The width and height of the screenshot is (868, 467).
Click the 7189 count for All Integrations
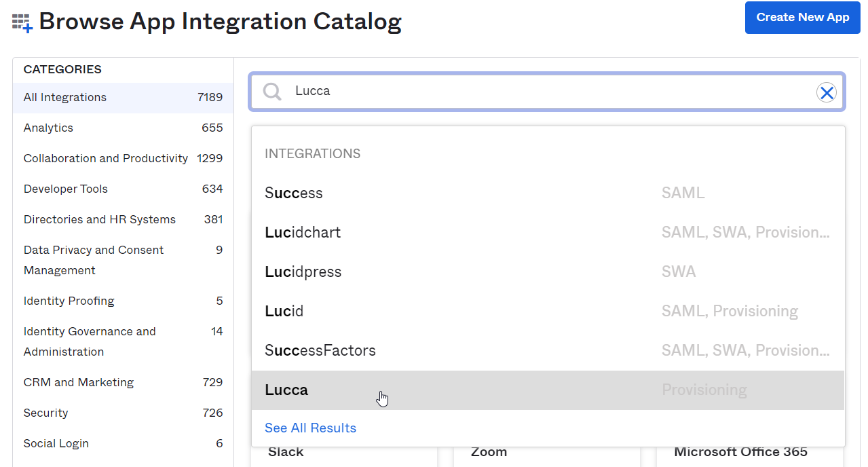(x=210, y=98)
